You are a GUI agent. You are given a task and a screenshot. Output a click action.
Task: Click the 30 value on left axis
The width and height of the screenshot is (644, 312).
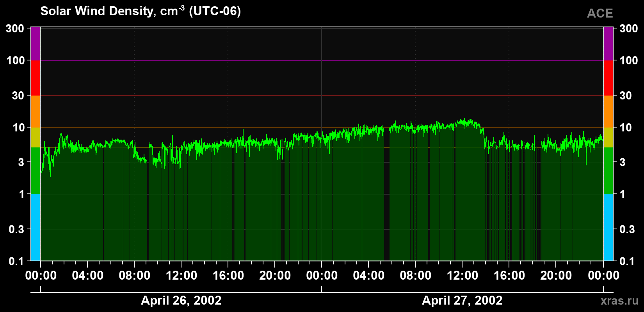[x=18, y=96]
